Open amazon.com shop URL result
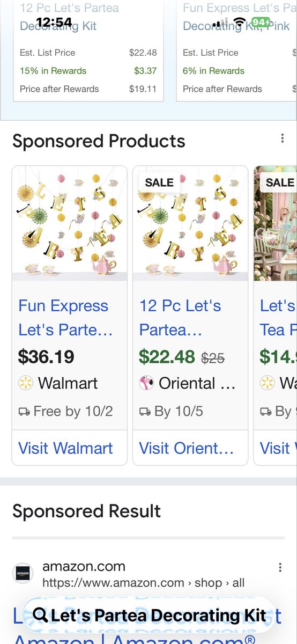This screenshot has height=644, width=297. (143, 582)
